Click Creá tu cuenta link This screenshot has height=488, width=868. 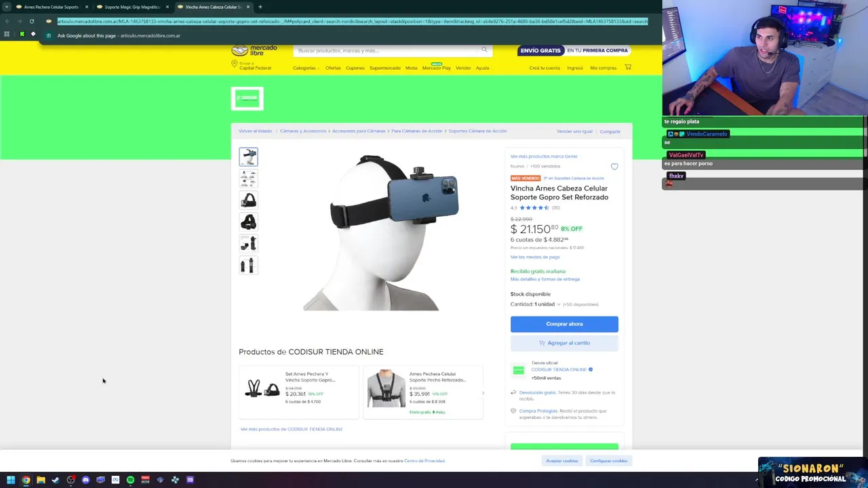point(545,68)
